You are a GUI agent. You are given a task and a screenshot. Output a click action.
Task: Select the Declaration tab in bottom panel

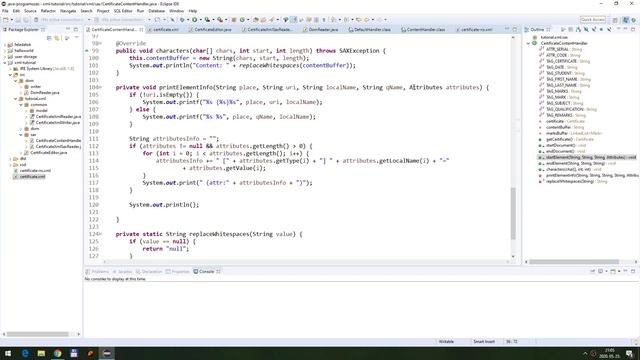coord(149,271)
